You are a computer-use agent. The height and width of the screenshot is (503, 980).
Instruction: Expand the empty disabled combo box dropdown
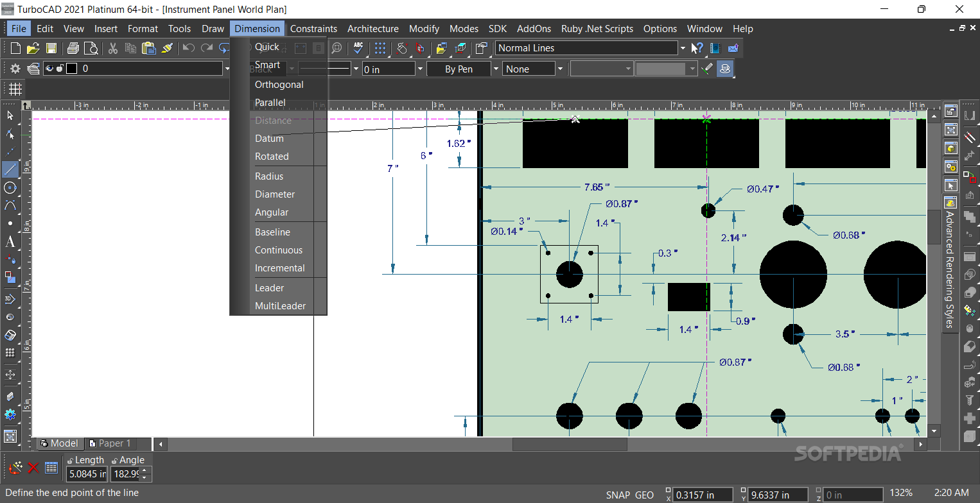point(629,69)
